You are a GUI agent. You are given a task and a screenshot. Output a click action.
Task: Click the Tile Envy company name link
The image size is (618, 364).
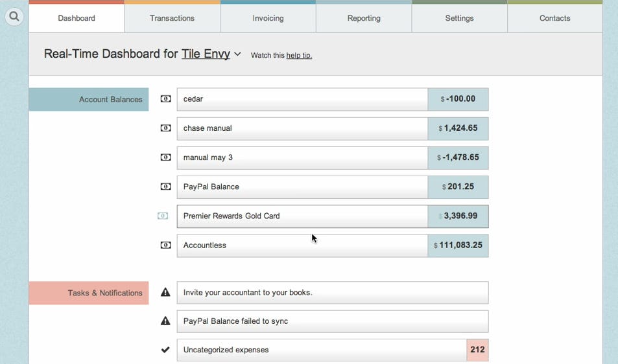[x=206, y=54]
